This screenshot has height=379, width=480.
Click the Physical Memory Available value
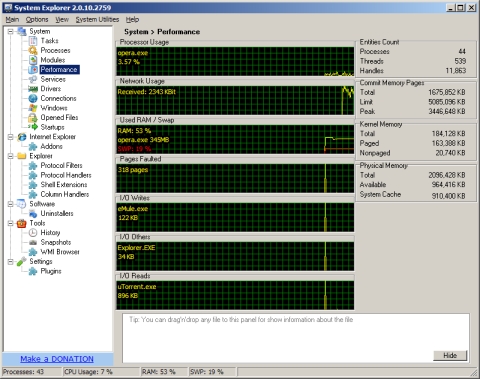(x=449, y=185)
